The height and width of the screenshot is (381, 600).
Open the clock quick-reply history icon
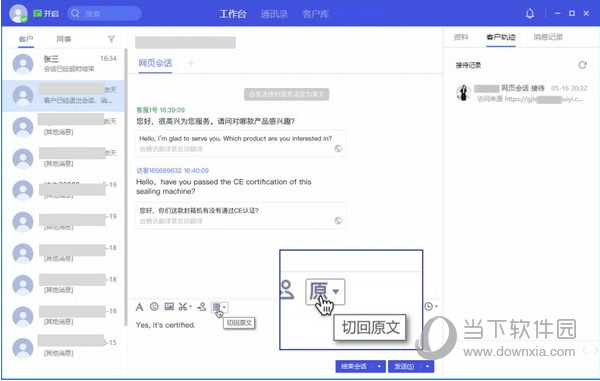tap(429, 306)
